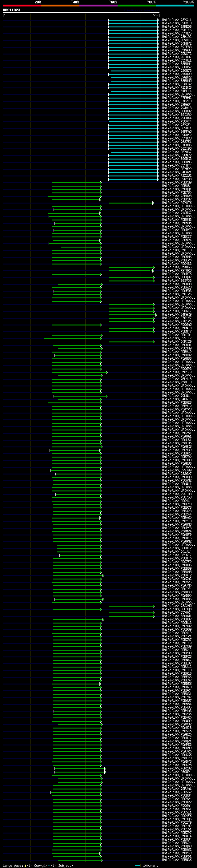Open hit UniRef100_C5X8L1
Image resolution: width=197 pixels, height=868 pixels.
coord(177,60)
